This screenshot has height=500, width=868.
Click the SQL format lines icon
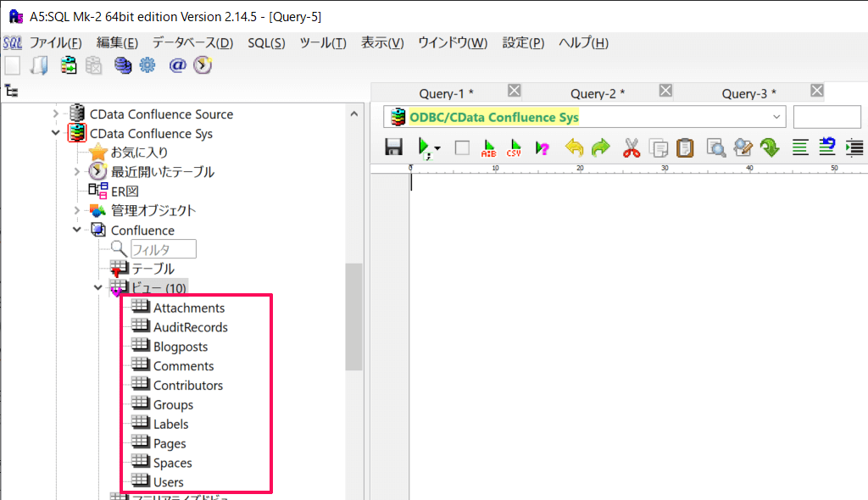pyautogui.click(x=800, y=147)
